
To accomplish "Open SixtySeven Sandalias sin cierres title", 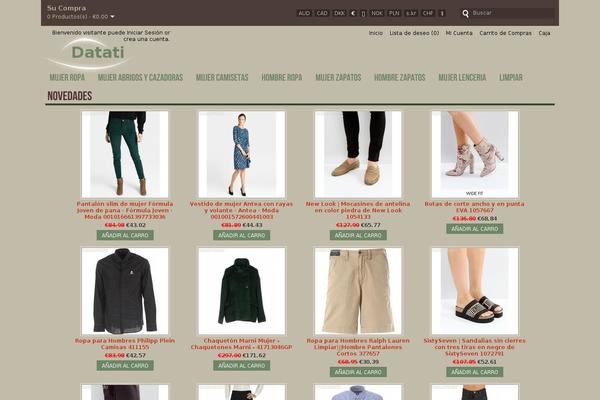I will click(x=475, y=347).
